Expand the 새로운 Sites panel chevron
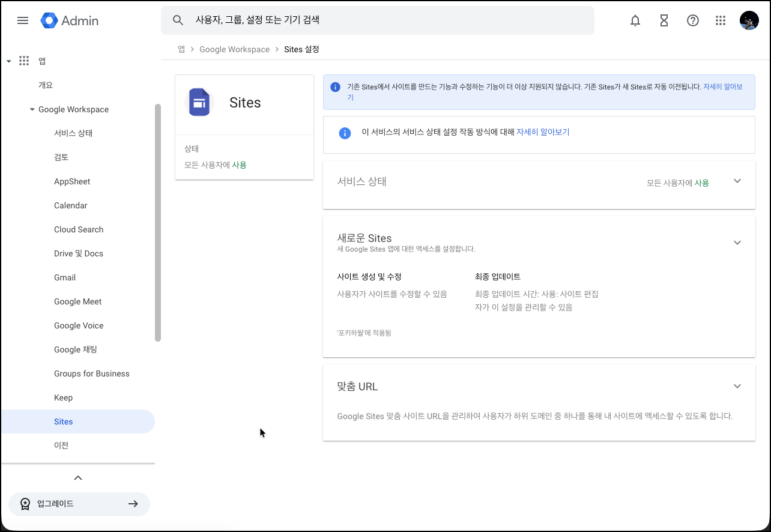 (737, 243)
